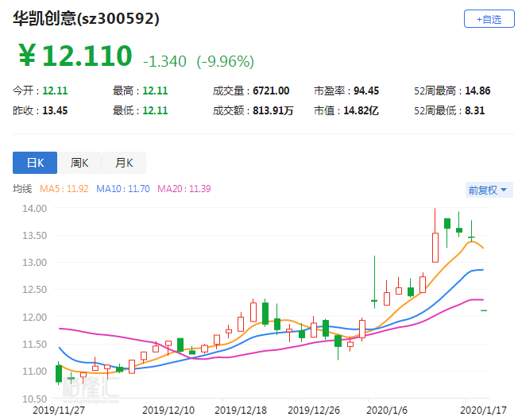
Task: Click the MA5 moving average label
Action: [64, 188]
